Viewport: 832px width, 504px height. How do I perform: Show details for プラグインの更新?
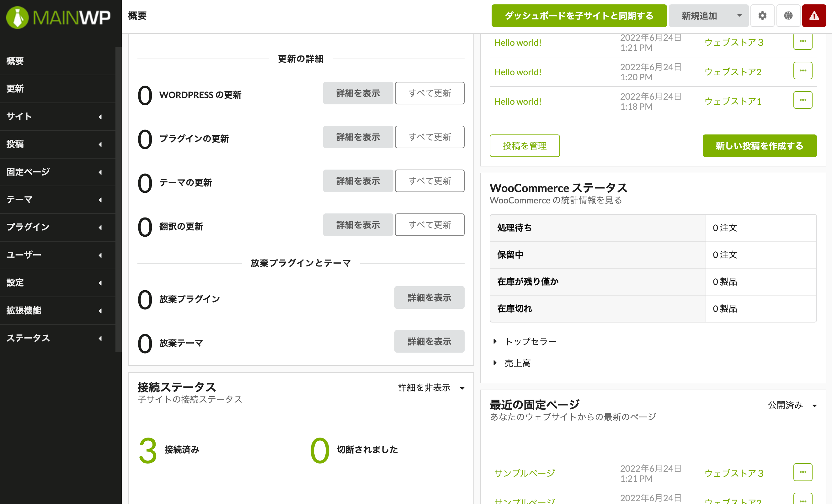tap(358, 137)
